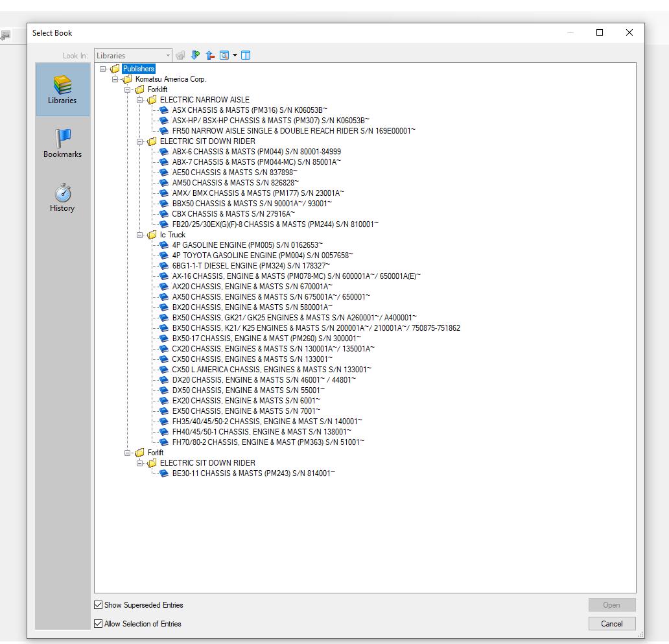Select CX50 L.AMERICA CHASSIS, ENGINES & MASTS
This screenshot has width=669, height=644.
(272, 370)
